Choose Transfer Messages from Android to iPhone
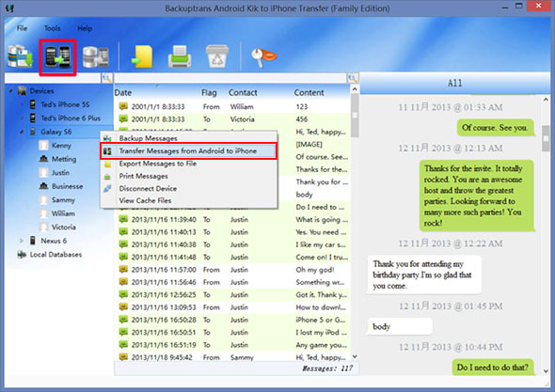Screen dimensions: 555x392 (x=188, y=151)
